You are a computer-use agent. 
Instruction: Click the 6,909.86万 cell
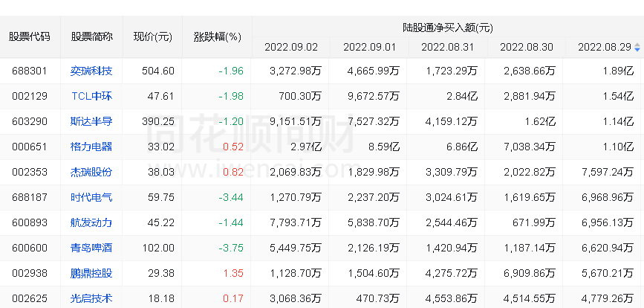click(x=530, y=273)
